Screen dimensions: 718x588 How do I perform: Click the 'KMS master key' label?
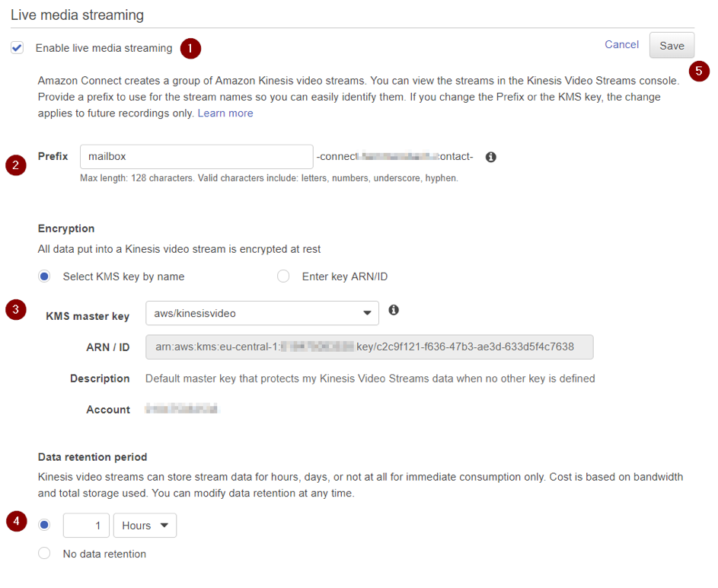click(x=88, y=316)
